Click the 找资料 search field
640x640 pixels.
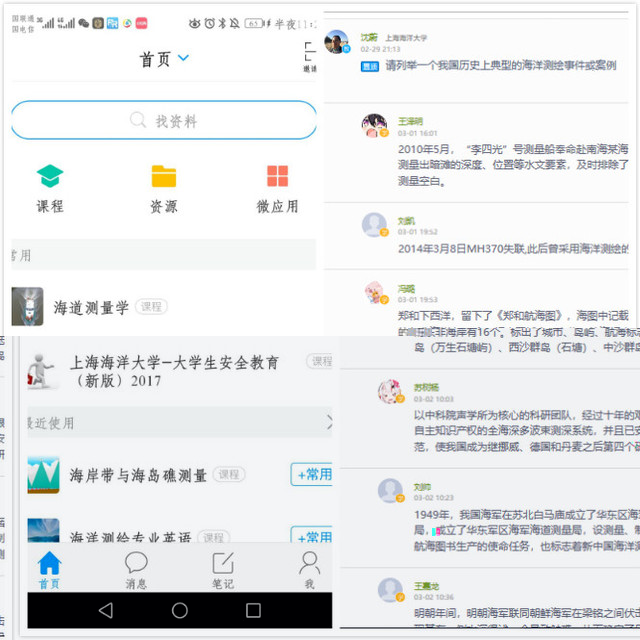pos(164,120)
